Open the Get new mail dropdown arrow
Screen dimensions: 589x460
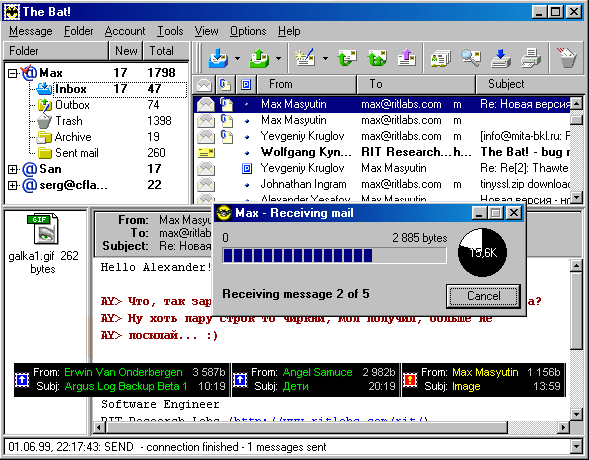click(x=237, y=58)
